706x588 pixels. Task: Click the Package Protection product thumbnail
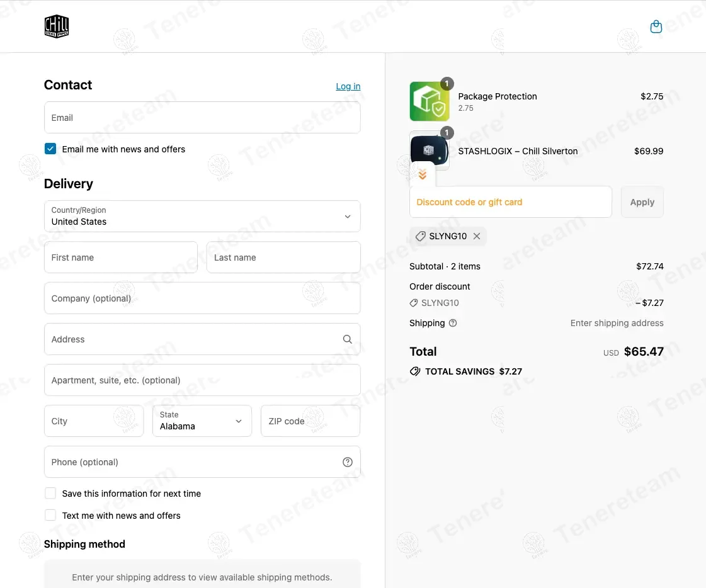[x=429, y=101]
